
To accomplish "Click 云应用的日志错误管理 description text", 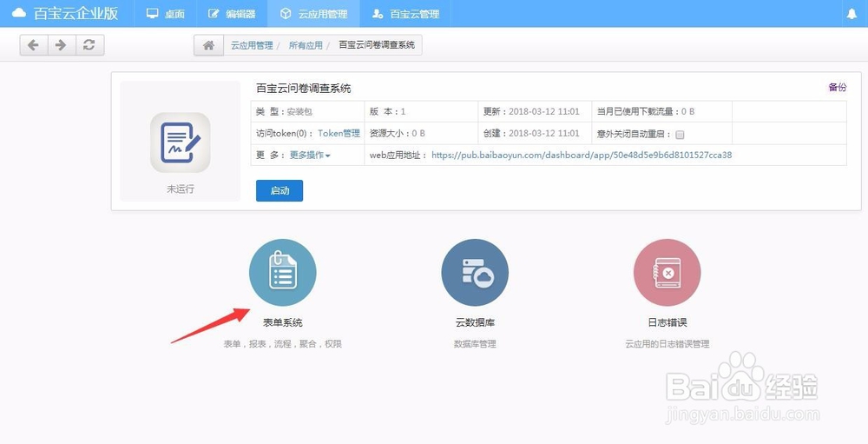I will (x=667, y=344).
